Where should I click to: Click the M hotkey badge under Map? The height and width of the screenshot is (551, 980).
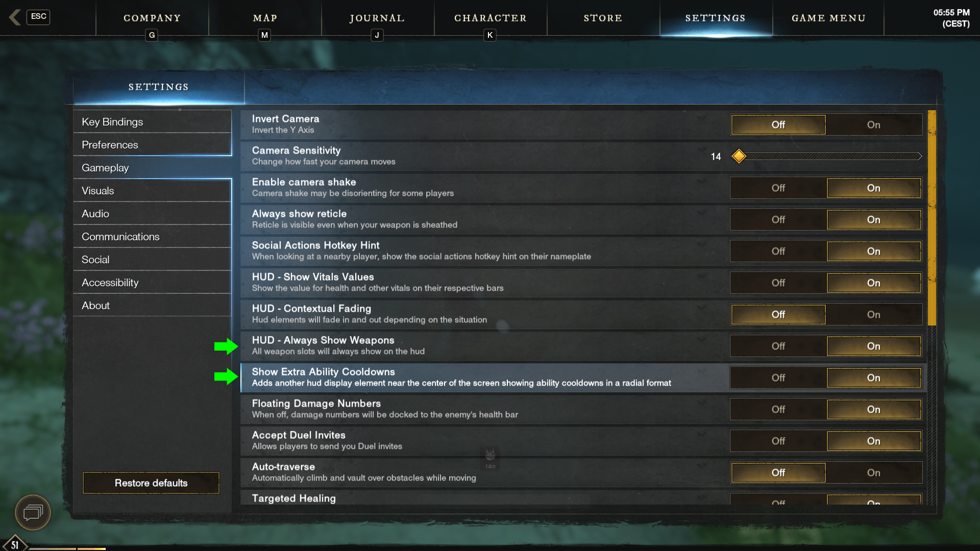click(x=264, y=35)
